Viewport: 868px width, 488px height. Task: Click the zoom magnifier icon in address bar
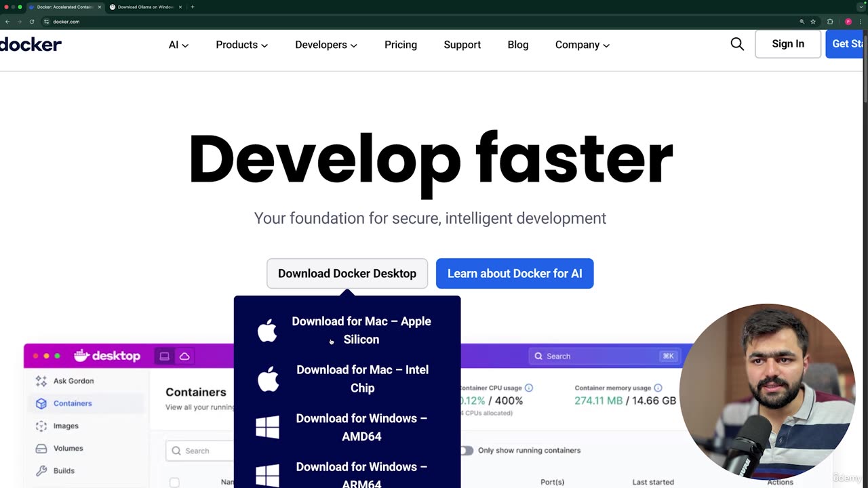pyautogui.click(x=802, y=22)
